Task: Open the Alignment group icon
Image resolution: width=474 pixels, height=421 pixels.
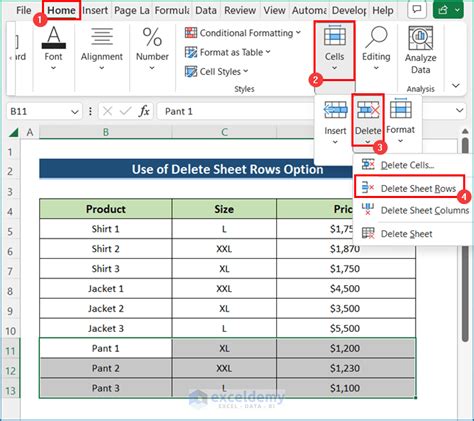Action: [102, 37]
